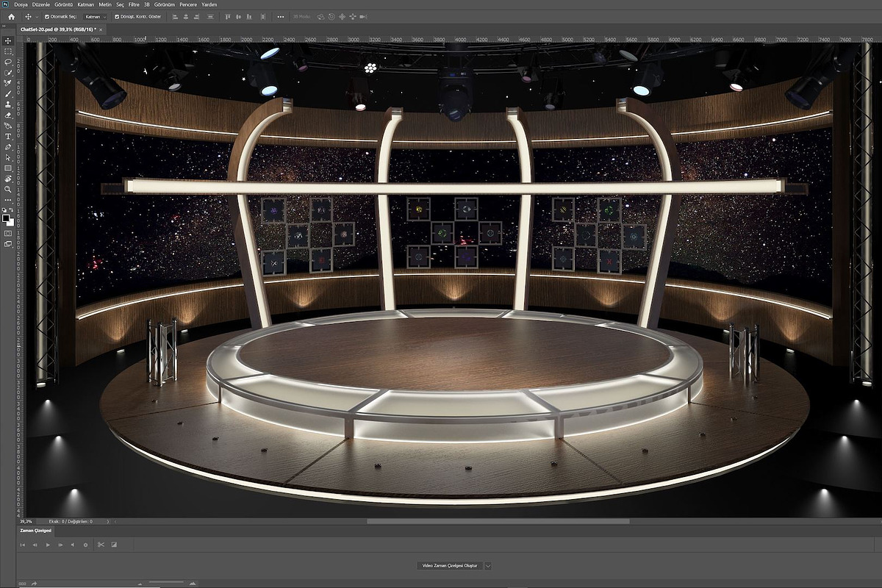Click the 39,3% zoom level field

point(26,521)
